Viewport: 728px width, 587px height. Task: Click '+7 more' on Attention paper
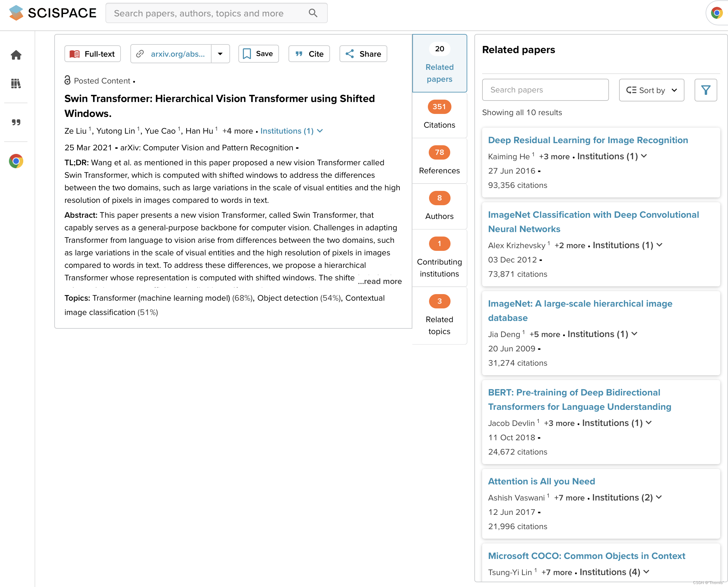tap(569, 498)
